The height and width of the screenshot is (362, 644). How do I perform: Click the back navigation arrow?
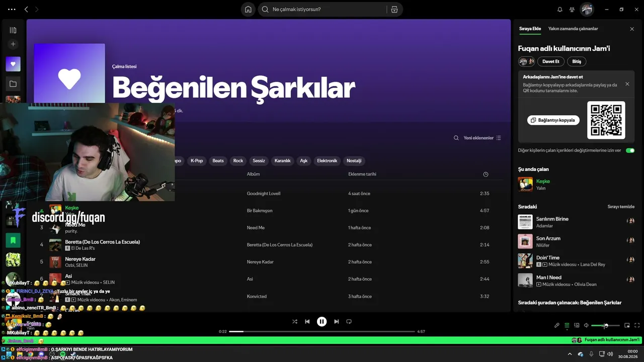click(x=26, y=9)
